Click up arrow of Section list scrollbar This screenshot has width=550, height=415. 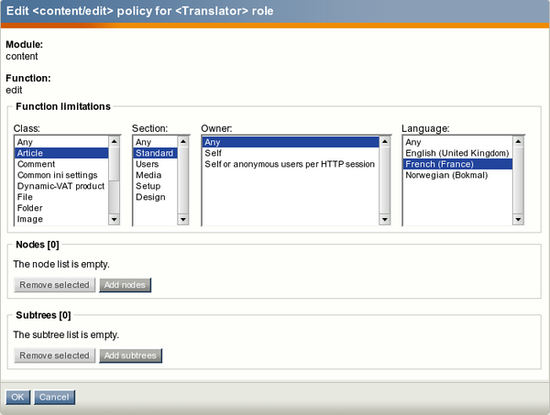tap(183, 141)
